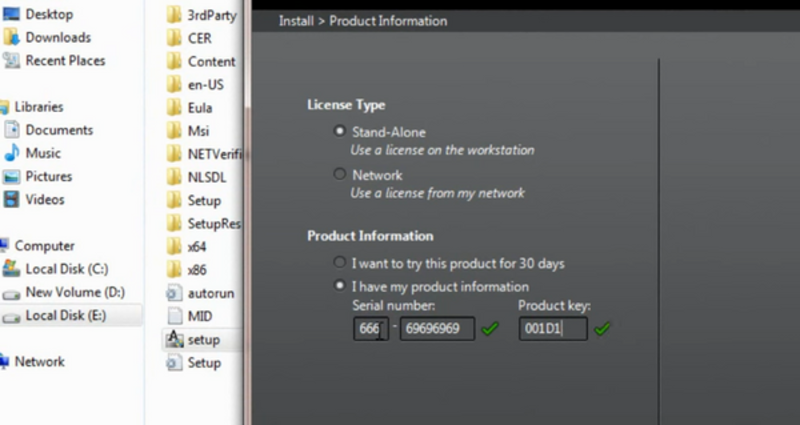Select the CER folder icon
800x425 pixels.
click(174, 38)
